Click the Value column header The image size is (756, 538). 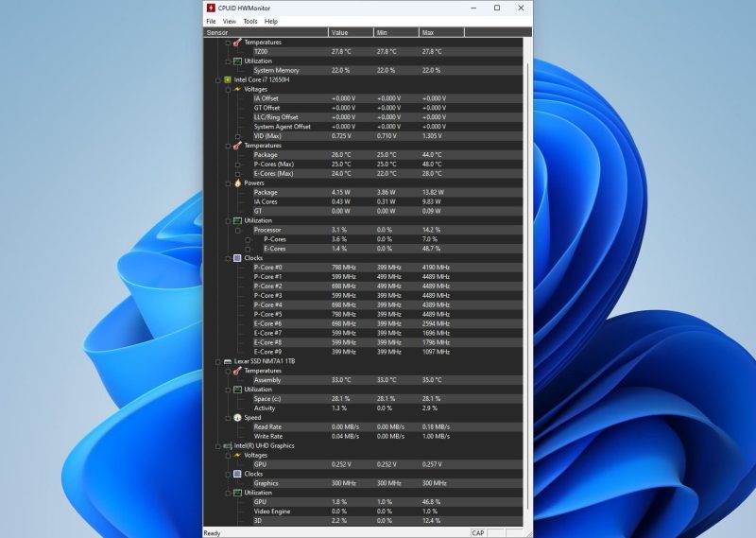point(350,32)
